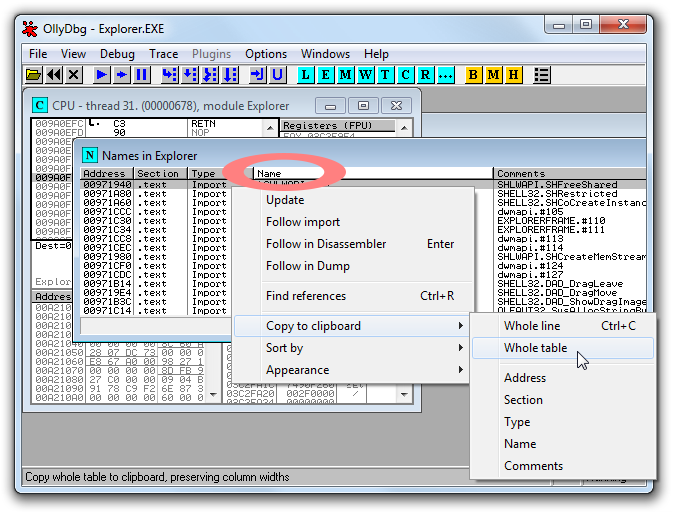
Task: Select Follow in Dump
Action: coord(353,266)
